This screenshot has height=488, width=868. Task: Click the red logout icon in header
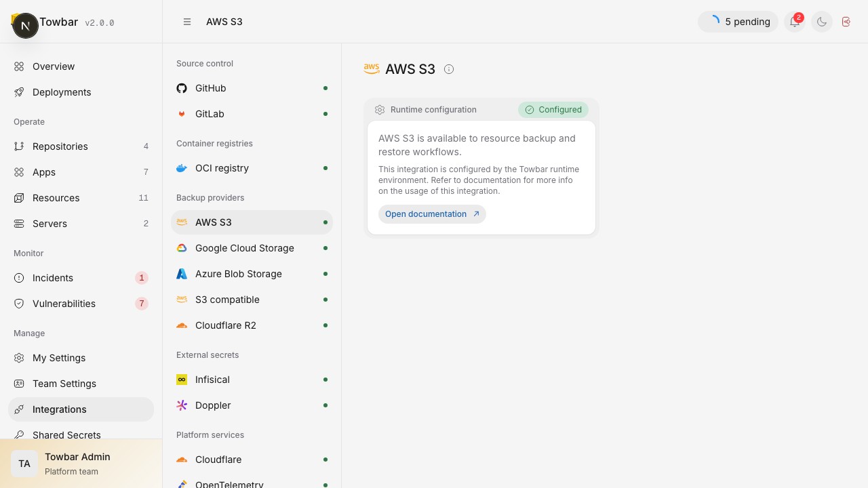point(846,22)
